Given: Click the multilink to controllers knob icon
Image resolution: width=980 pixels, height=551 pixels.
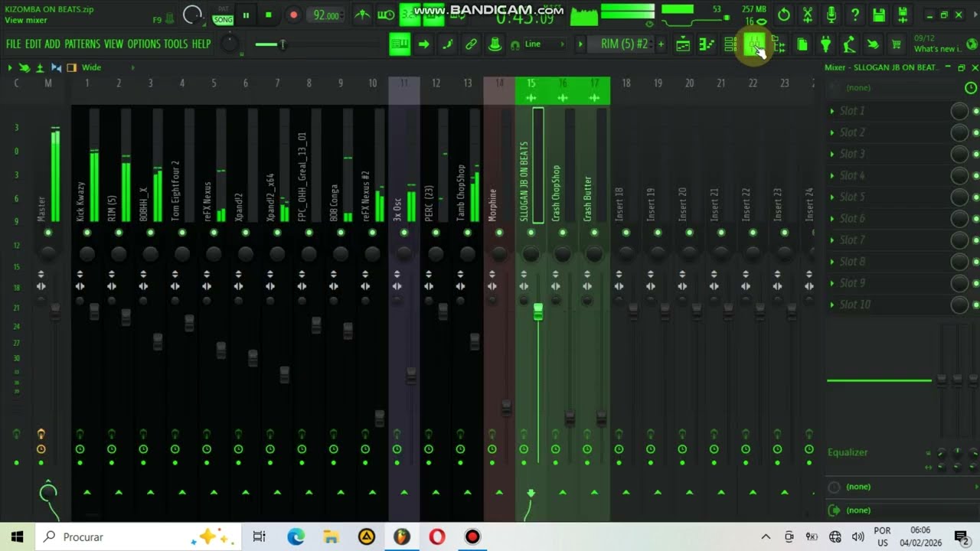Looking at the screenshot, I should click(495, 44).
